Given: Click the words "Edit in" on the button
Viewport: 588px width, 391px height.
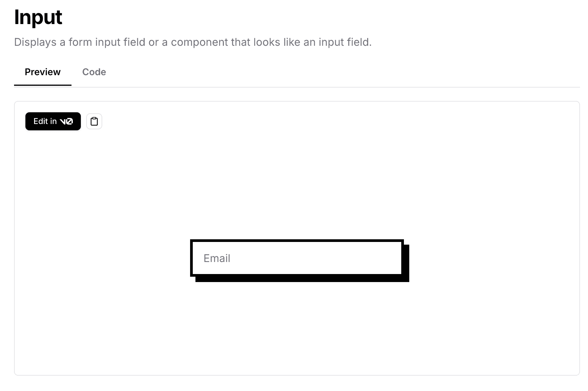Looking at the screenshot, I should 45,121.
